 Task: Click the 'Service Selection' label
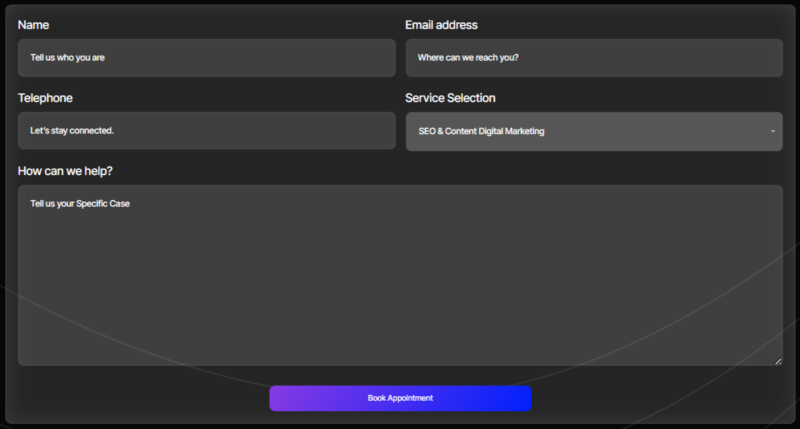450,98
